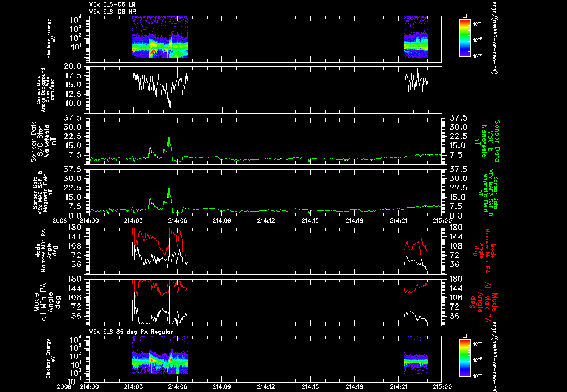567x392 pixels.
Task: Click "214:12" on the lowest time axis
Action: tap(266, 386)
